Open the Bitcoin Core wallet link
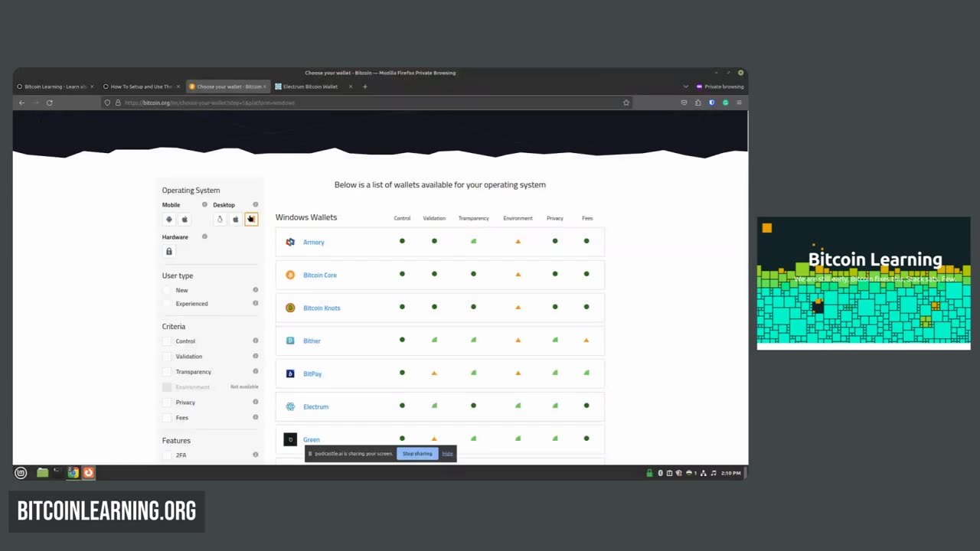980x551 pixels. tap(320, 275)
